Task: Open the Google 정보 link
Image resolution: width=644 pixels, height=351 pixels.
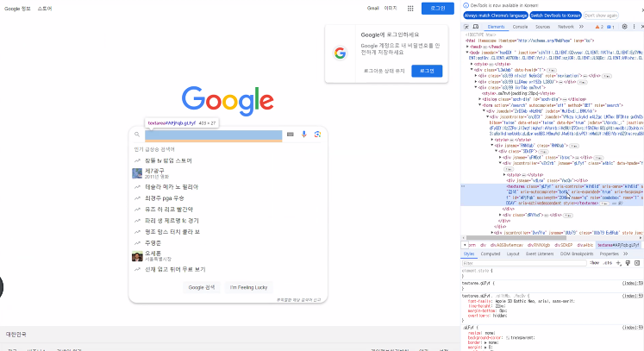Action: click(17, 9)
